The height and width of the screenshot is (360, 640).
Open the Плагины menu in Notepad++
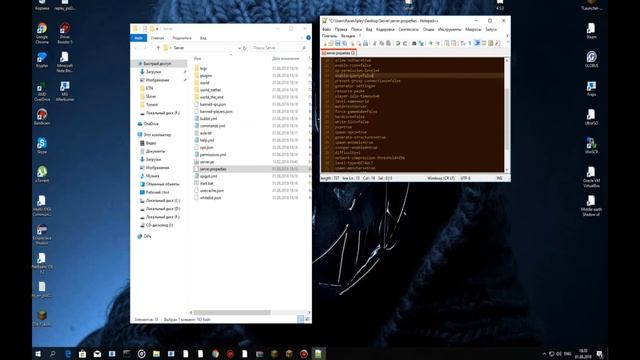point(330,36)
